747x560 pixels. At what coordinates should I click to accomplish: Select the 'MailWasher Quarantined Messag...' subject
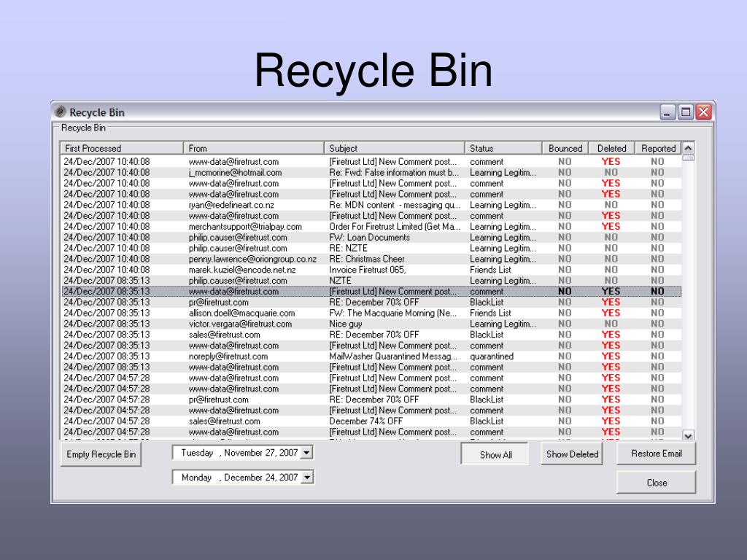[x=393, y=356]
